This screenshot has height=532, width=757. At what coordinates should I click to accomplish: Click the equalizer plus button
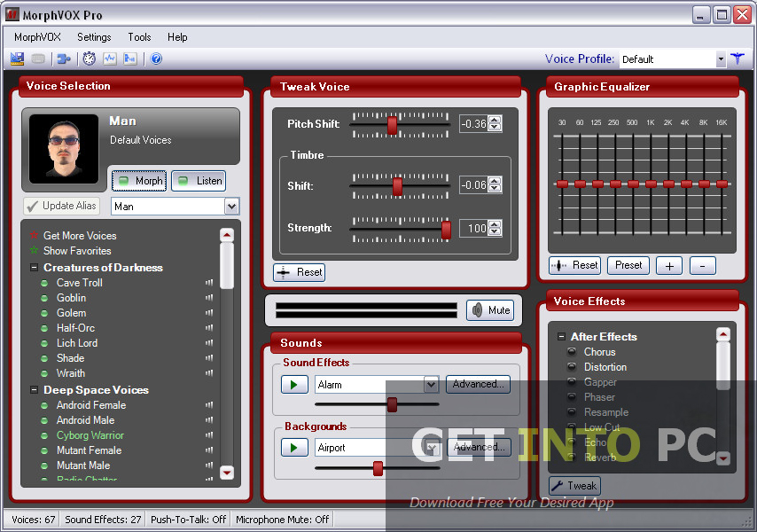669,265
